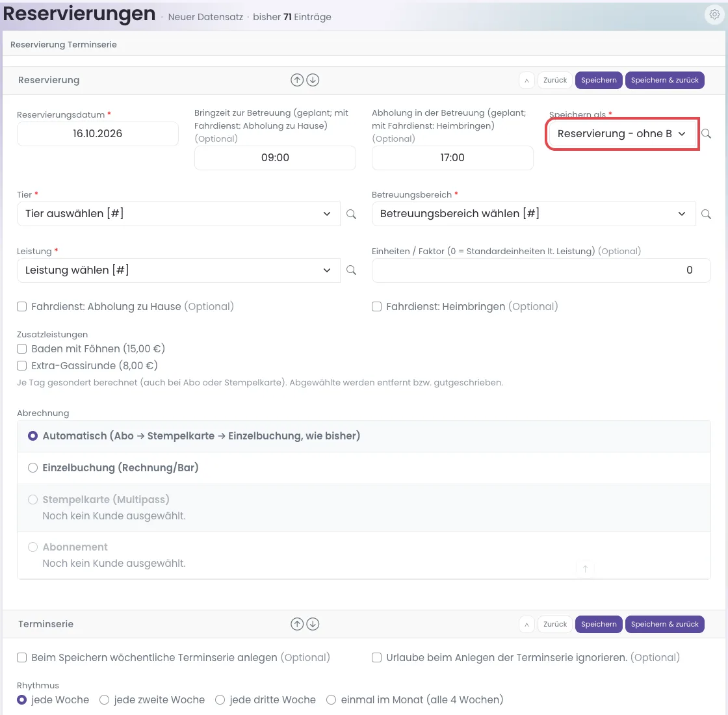Enable Fahrdienst: Abholung zu Hause
The width and height of the screenshot is (728, 715).
click(22, 306)
